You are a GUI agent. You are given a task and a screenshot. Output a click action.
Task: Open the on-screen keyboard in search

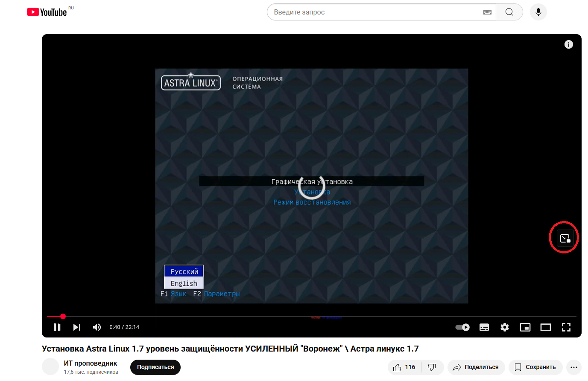point(487,12)
